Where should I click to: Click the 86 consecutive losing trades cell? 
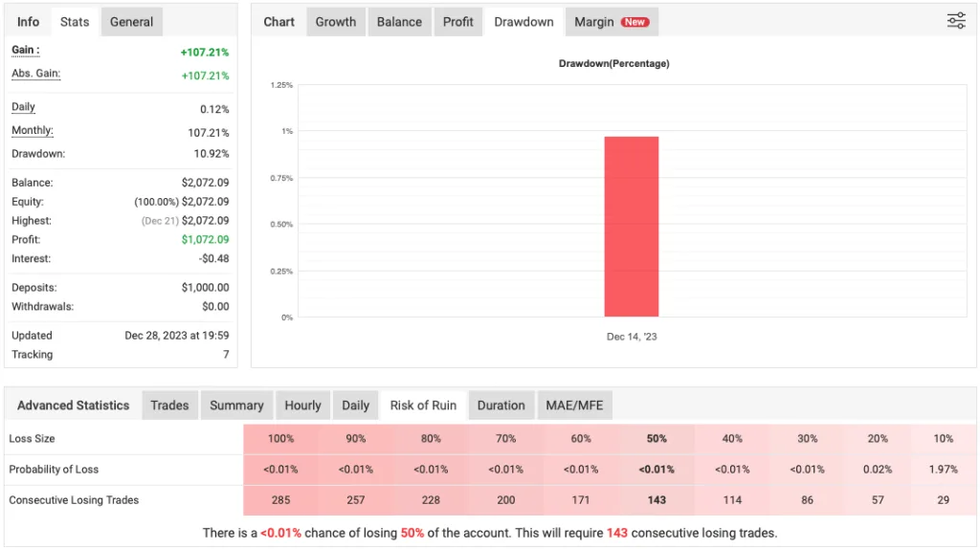pos(807,500)
